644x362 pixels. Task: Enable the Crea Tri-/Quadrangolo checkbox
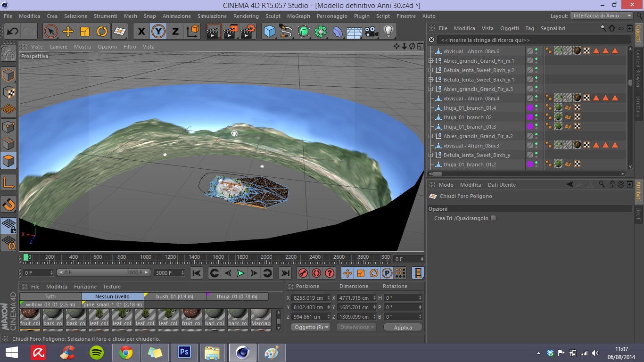493,218
